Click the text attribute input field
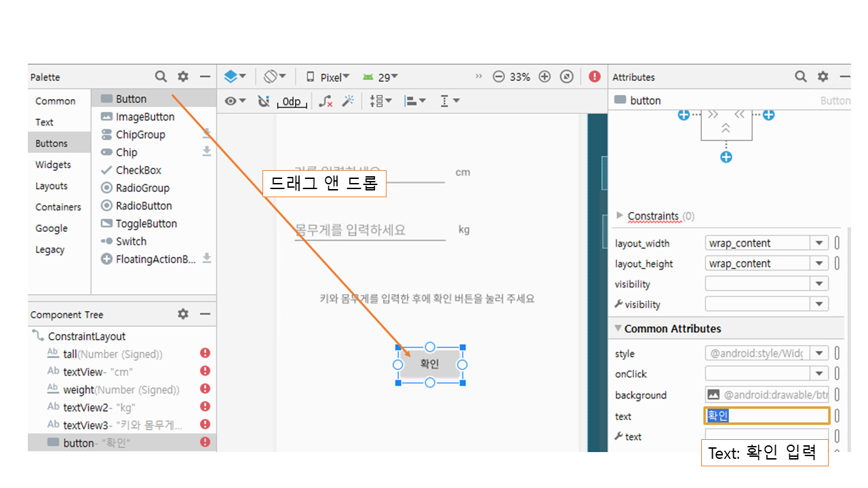Image resolution: width=868 pixels, height=488 pixels. [766, 416]
